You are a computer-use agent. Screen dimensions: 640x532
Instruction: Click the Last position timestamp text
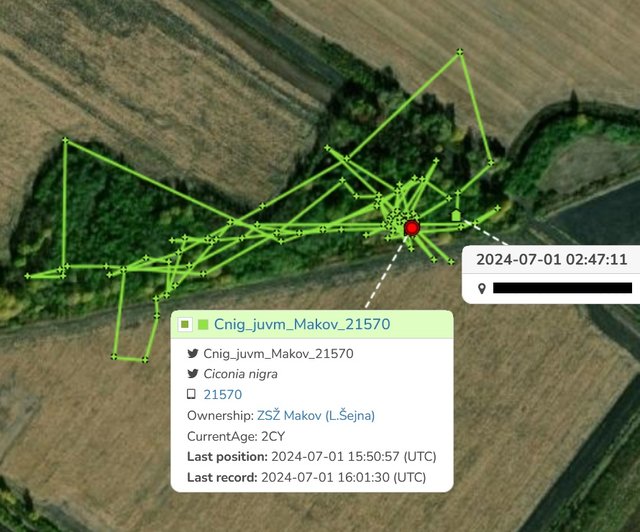click(x=353, y=456)
